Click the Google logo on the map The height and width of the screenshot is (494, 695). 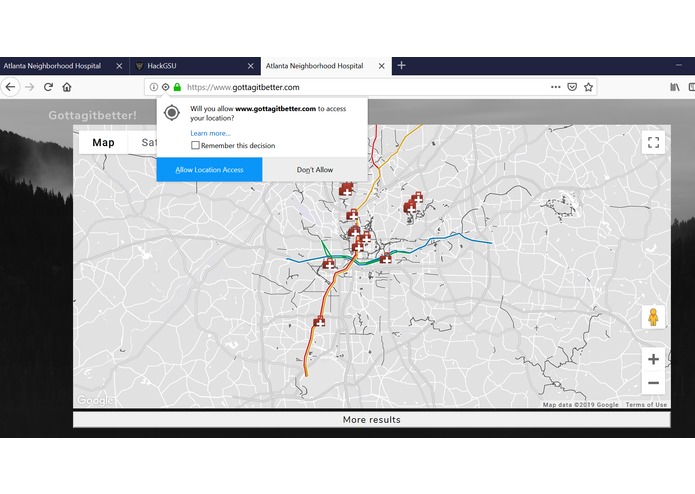(95, 401)
